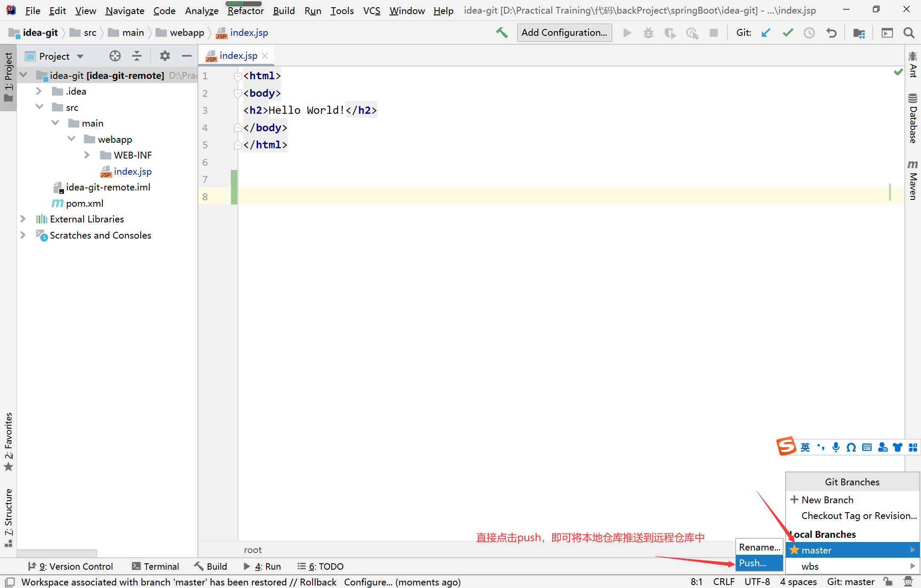Click the Debug bug icon in toolbar
This screenshot has width=921, height=588.
tap(648, 33)
